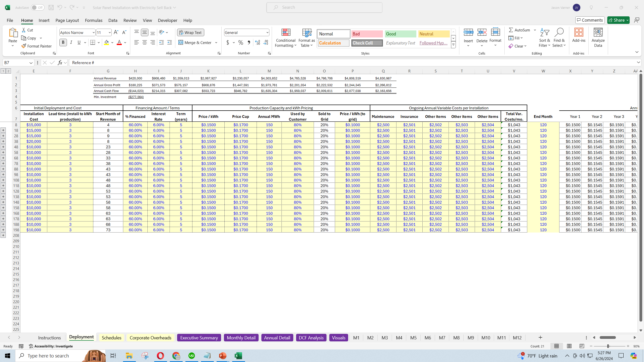Click the Insert Function fx icon
Image resolution: width=644 pixels, height=362 pixels.
60,63
